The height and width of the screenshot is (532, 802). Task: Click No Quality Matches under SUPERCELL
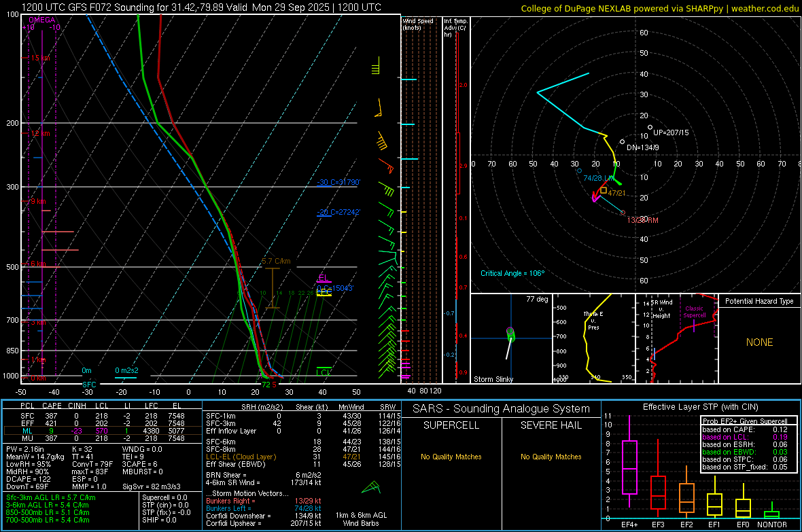[x=451, y=457]
